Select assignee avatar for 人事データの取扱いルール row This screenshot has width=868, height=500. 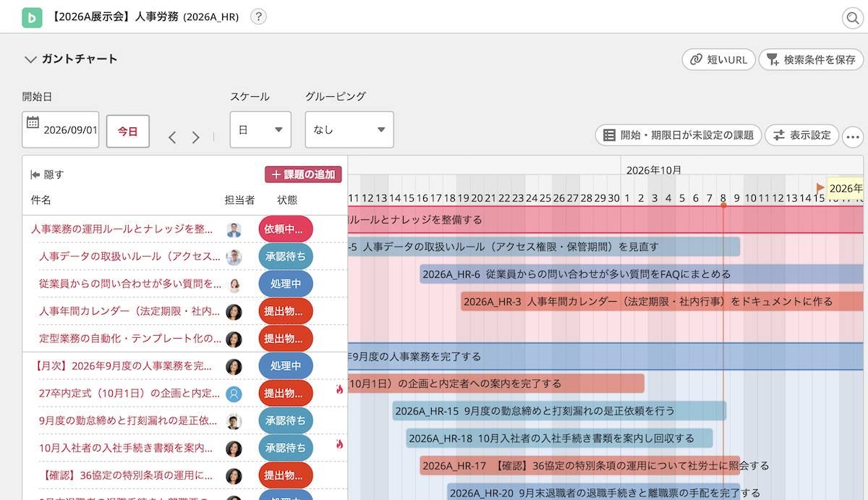[x=234, y=257]
